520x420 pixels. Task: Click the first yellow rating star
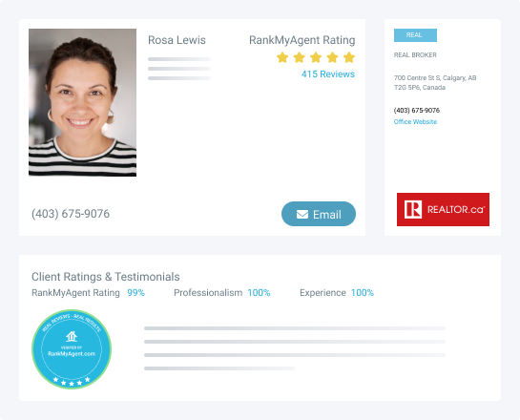(282, 57)
